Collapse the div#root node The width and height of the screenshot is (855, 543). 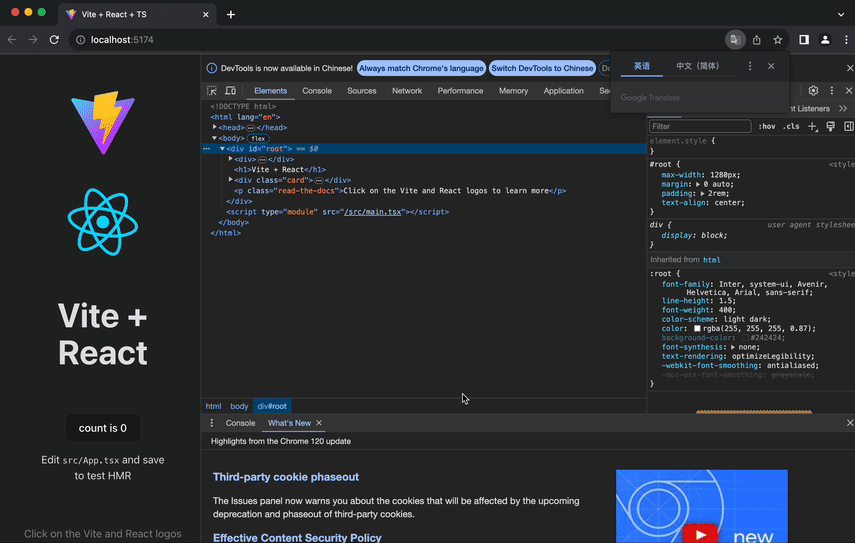222,148
